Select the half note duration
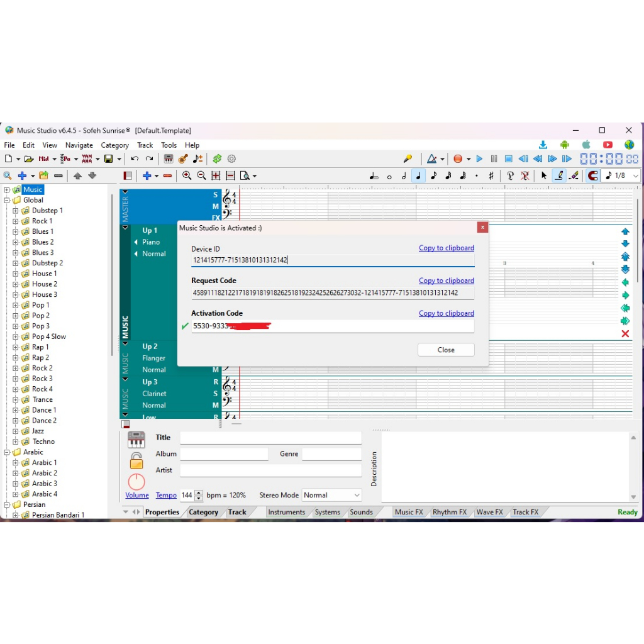Viewport: 644px width, 644px height. pos(404,176)
